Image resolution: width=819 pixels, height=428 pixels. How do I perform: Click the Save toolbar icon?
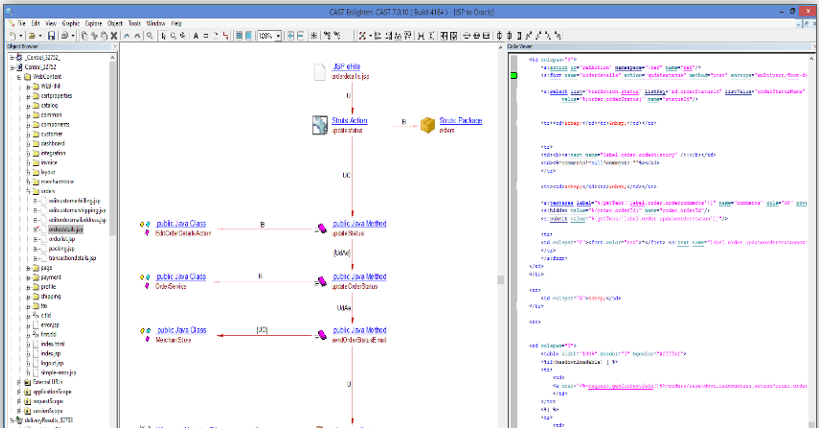pos(51,36)
